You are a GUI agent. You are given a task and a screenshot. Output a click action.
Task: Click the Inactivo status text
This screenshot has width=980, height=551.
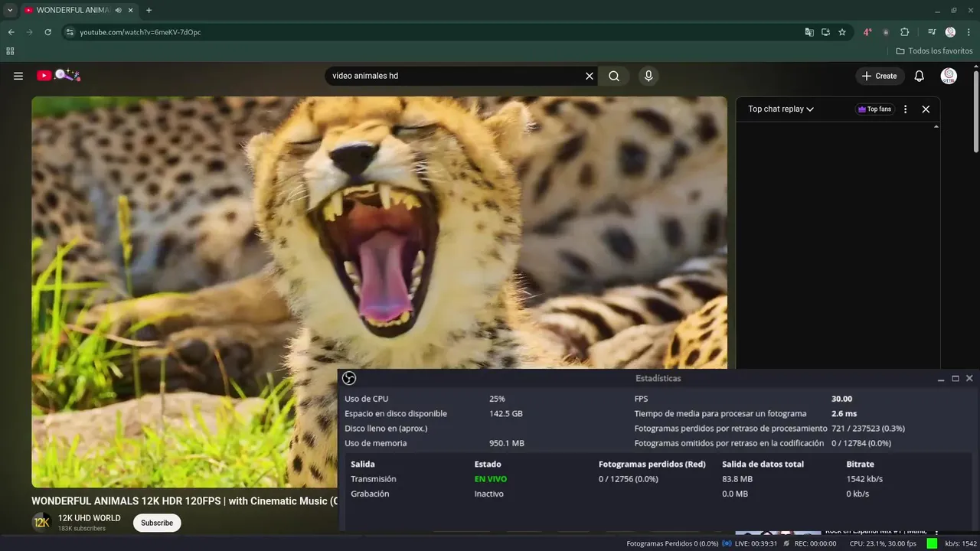point(488,494)
